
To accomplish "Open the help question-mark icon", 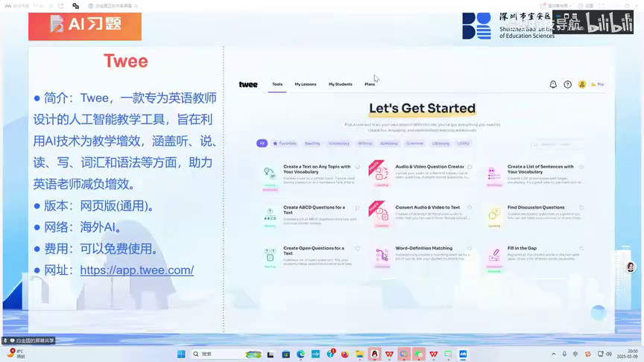I will [567, 84].
